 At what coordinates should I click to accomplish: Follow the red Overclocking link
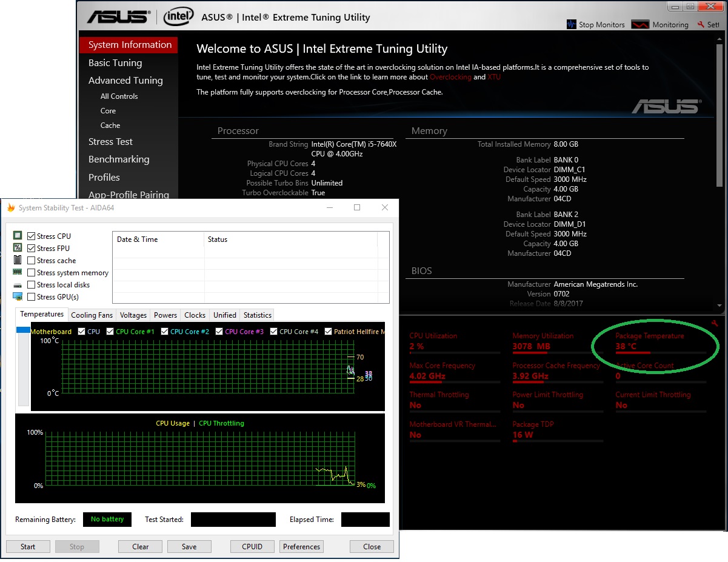click(x=450, y=78)
